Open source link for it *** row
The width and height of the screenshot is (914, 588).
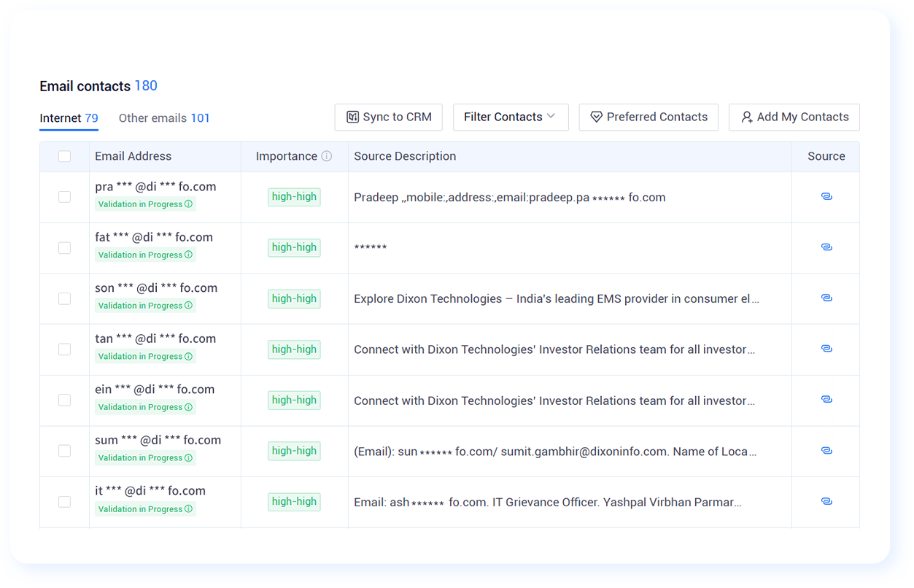click(826, 501)
